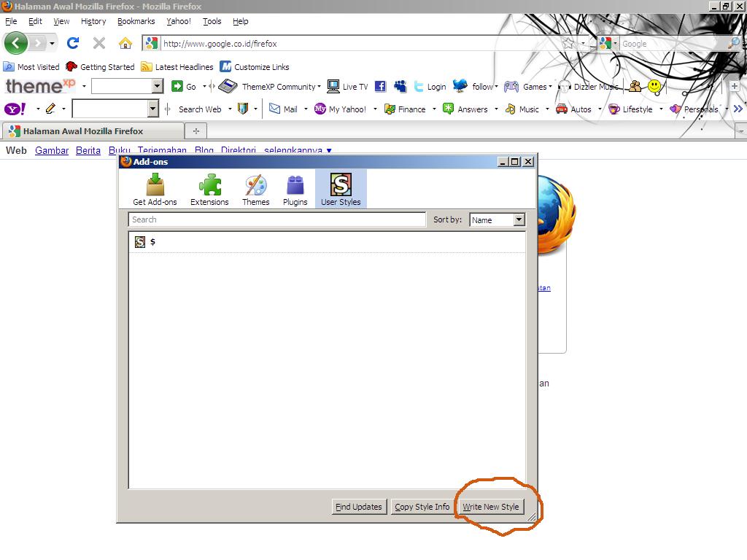Open the Help menu
Viewport: 747px width, 560px height.
click(241, 21)
